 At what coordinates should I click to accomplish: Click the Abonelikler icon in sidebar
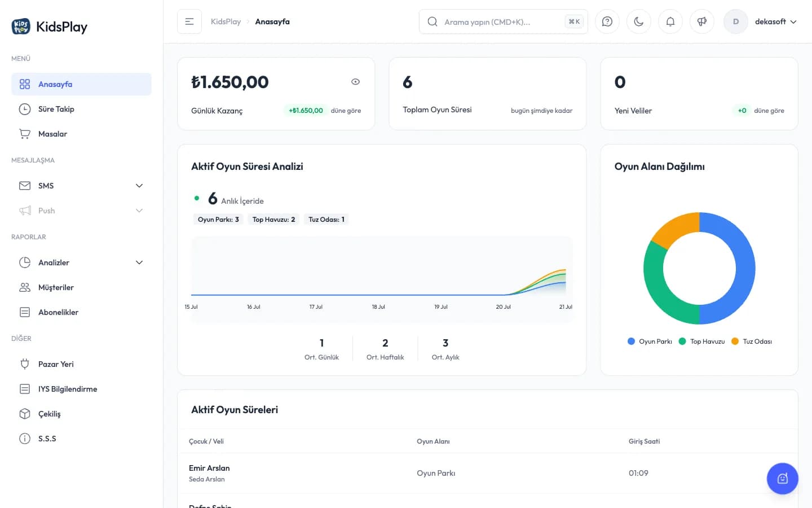pos(25,312)
